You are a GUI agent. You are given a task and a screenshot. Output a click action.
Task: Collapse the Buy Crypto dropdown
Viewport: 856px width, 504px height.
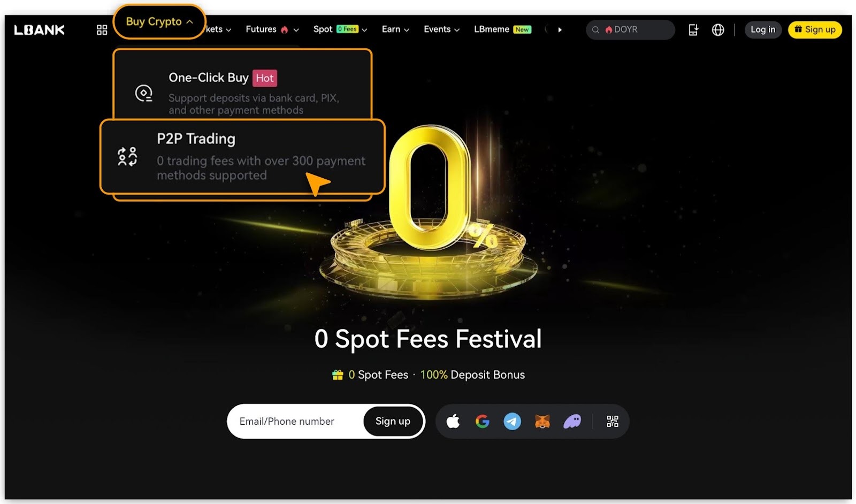(159, 22)
